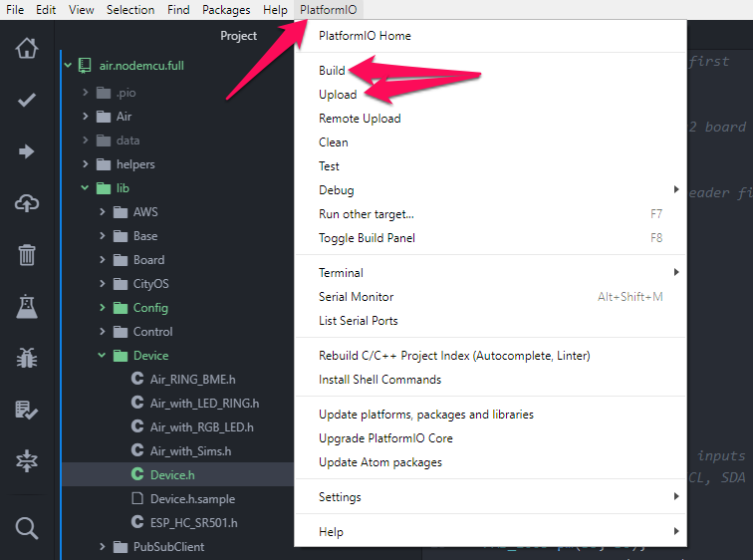Screen dimensions: 753x560
Task: Open Air_with_LED_RING.h file
Action: point(204,404)
